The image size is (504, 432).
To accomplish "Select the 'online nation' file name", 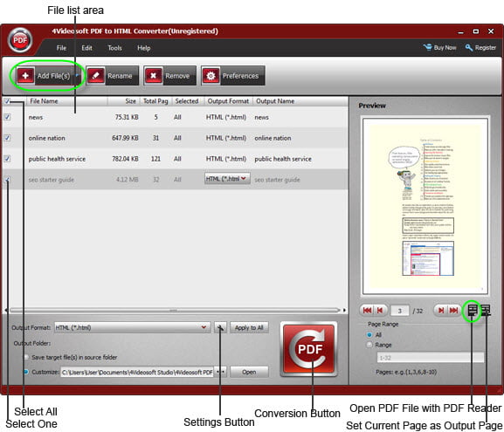I will [x=47, y=138].
